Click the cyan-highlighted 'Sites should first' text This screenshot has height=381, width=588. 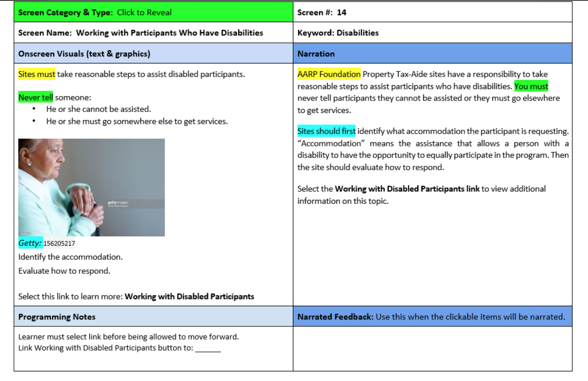click(x=326, y=131)
